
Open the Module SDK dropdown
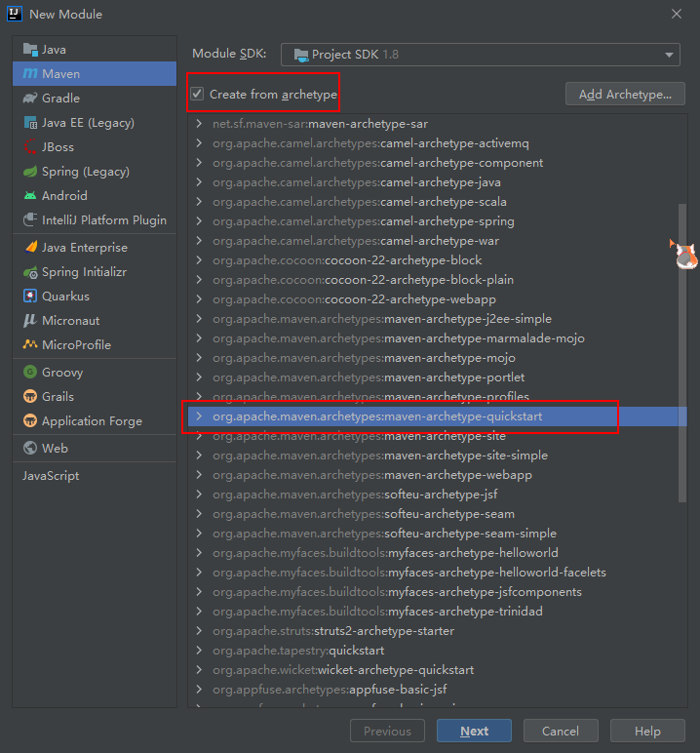pos(480,55)
